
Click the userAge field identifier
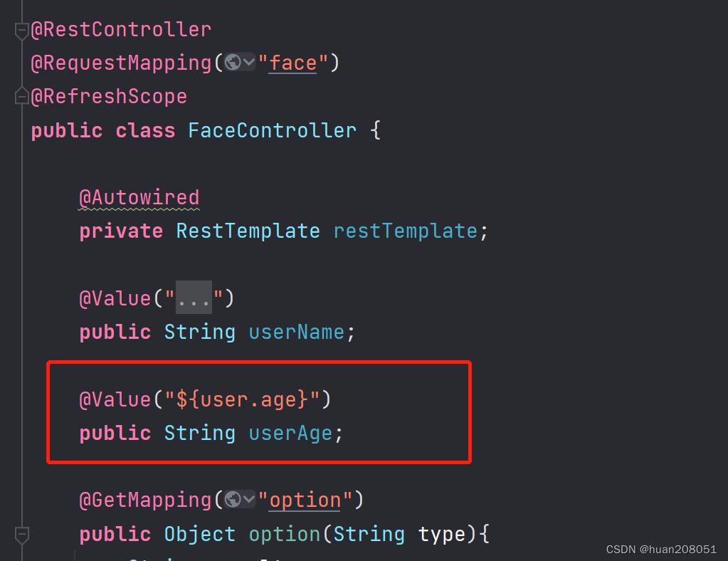click(x=290, y=434)
